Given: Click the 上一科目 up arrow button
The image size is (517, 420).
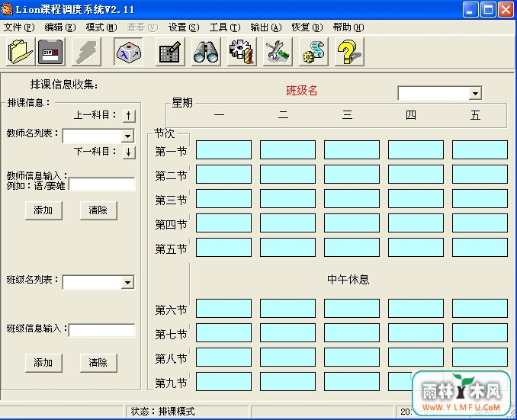Looking at the screenshot, I should (x=129, y=116).
